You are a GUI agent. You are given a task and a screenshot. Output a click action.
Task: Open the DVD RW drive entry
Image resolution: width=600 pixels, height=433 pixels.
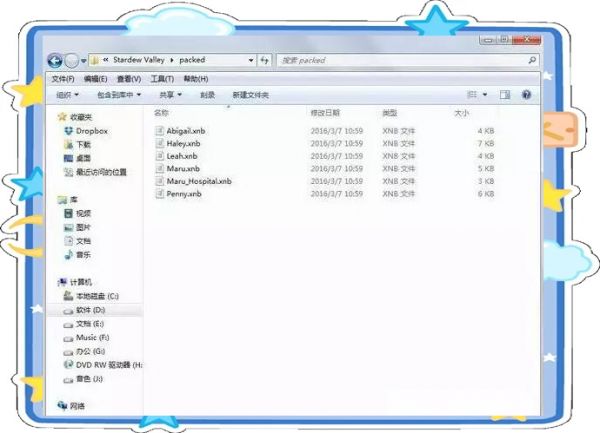click(103, 365)
